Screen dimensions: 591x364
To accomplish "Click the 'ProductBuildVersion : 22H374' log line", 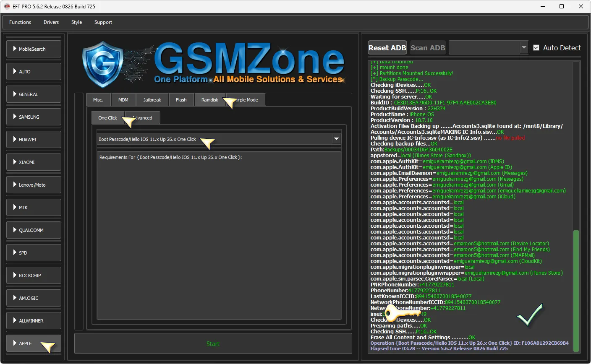I will tap(408, 109).
